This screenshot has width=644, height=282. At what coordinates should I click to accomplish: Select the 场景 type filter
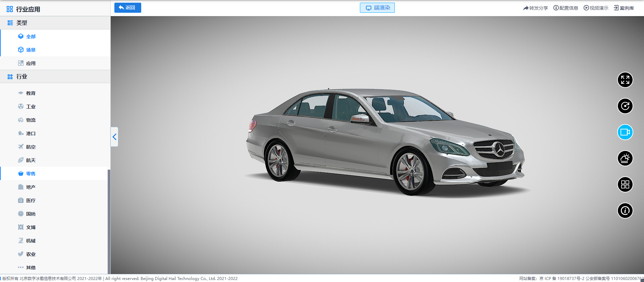(x=55, y=50)
